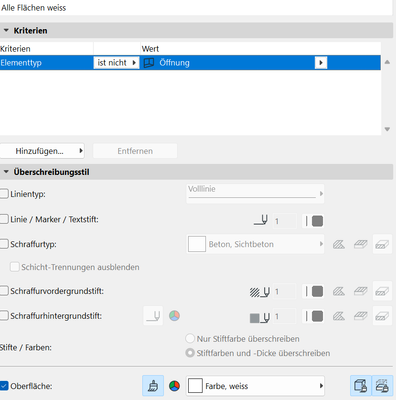Select Stiftfarben und -Dicke überschreiben radio
The width and height of the screenshot is (396, 400).
pos(190,353)
